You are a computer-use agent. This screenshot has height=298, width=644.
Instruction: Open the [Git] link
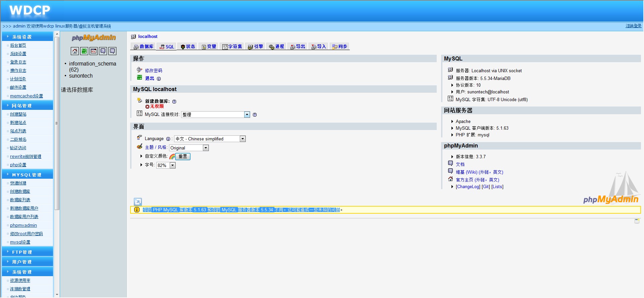(486, 187)
